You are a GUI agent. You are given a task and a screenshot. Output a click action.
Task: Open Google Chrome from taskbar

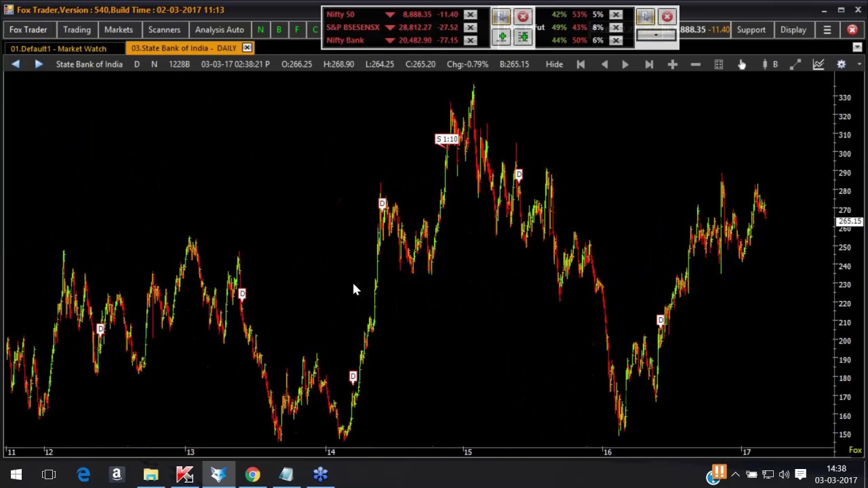point(252,474)
